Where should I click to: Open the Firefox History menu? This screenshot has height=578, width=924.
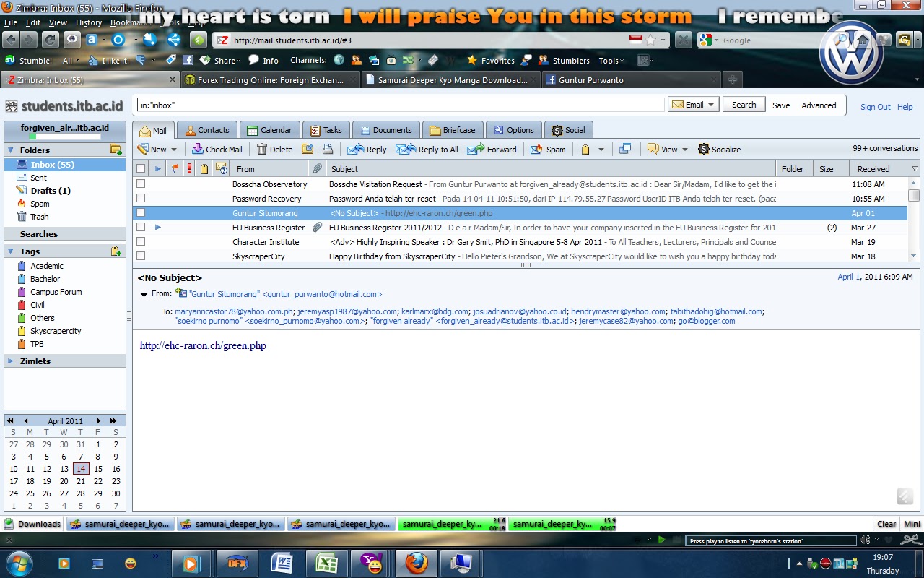89,22
